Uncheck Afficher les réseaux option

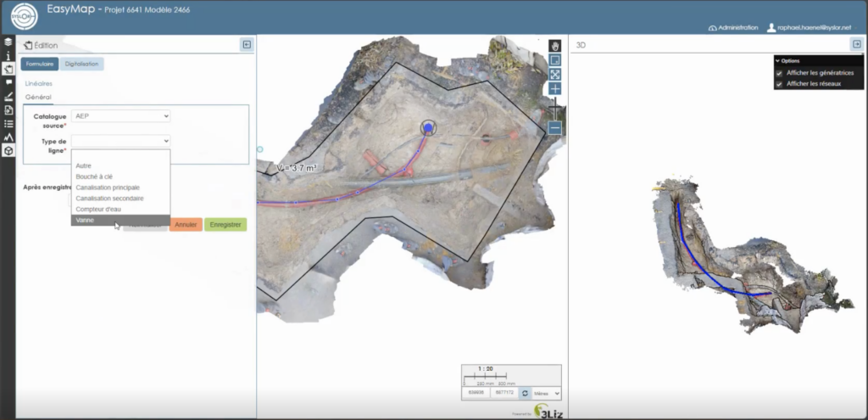[x=779, y=83]
